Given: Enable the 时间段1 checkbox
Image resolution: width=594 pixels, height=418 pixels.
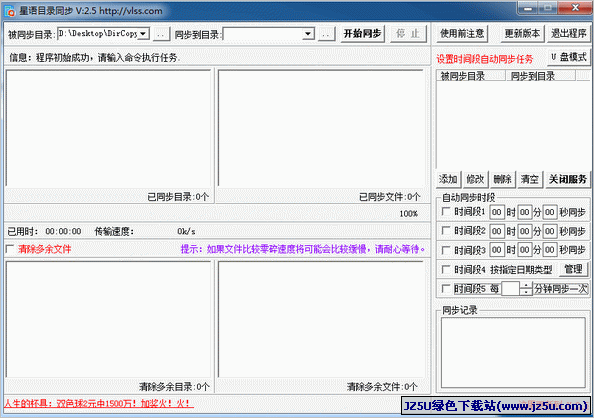Looking at the screenshot, I should pyautogui.click(x=446, y=211).
